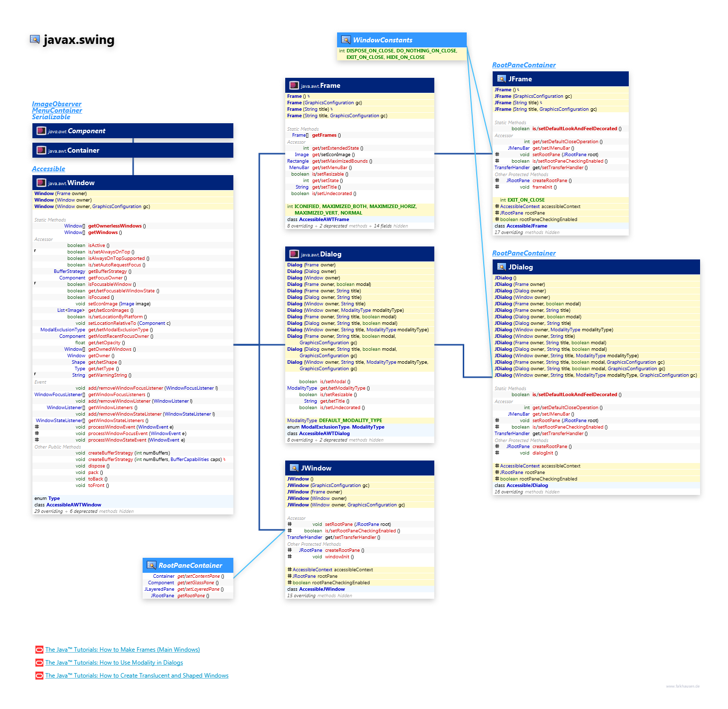Click the RootPaneContainer interface icon
Screen dimensions: 728x709
pyautogui.click(x=151, y=565)
